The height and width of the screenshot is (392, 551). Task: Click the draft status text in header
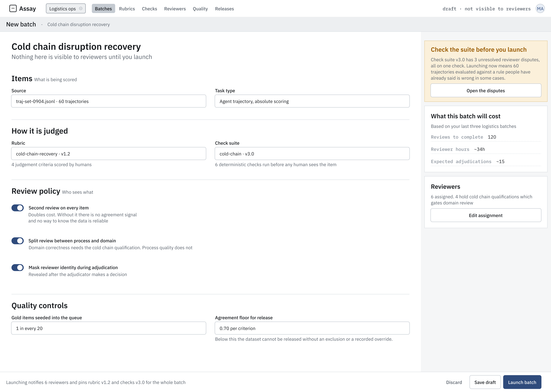tap(487, 9)
